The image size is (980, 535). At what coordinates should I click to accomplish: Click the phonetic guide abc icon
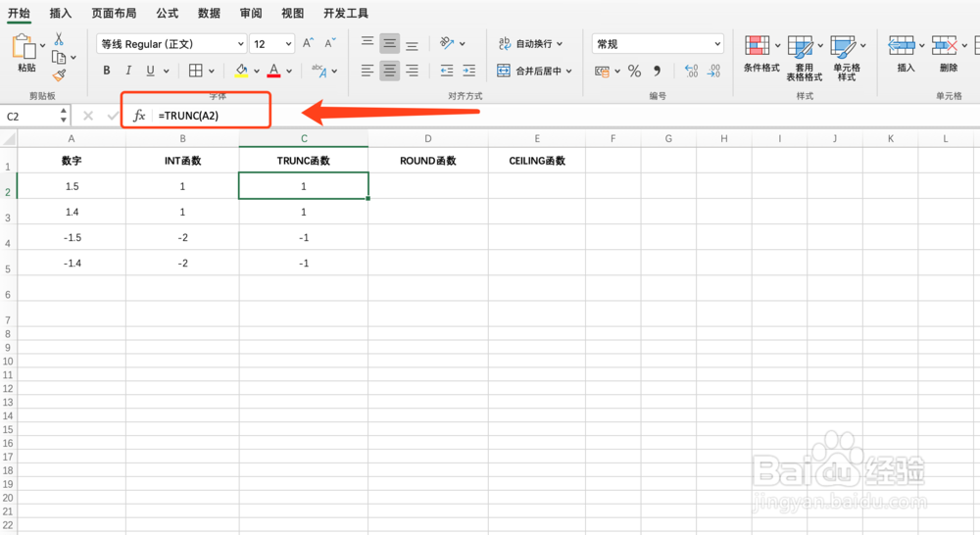[319, 71]
